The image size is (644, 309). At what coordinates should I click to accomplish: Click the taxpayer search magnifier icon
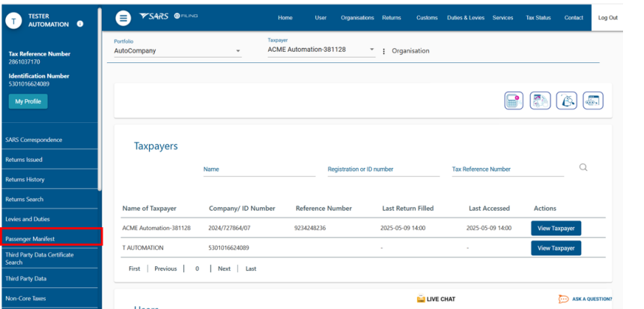click(583, 168)
